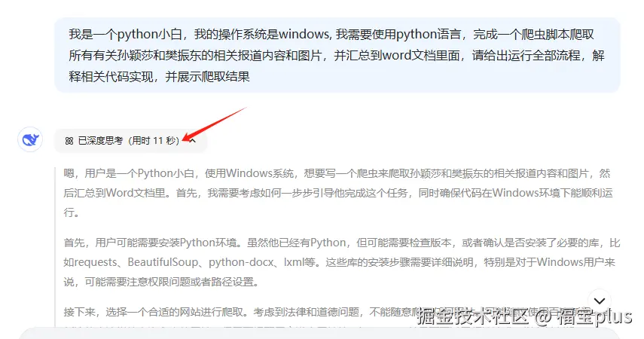Click the vertical quote bar beside thinking text

[x=56, y=246]
